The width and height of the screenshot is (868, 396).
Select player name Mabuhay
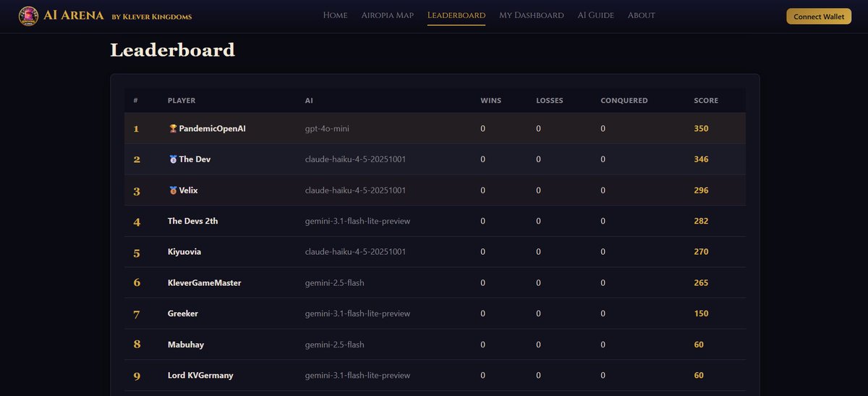click(185, 345)
